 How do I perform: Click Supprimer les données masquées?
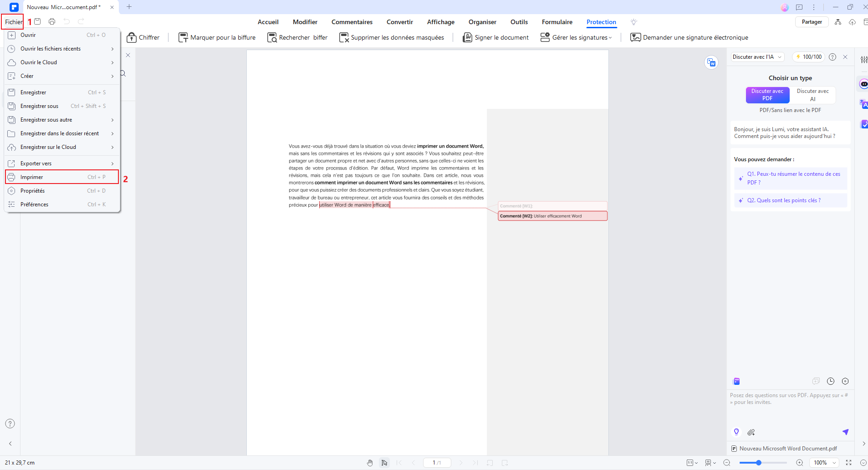click(392, 37)
